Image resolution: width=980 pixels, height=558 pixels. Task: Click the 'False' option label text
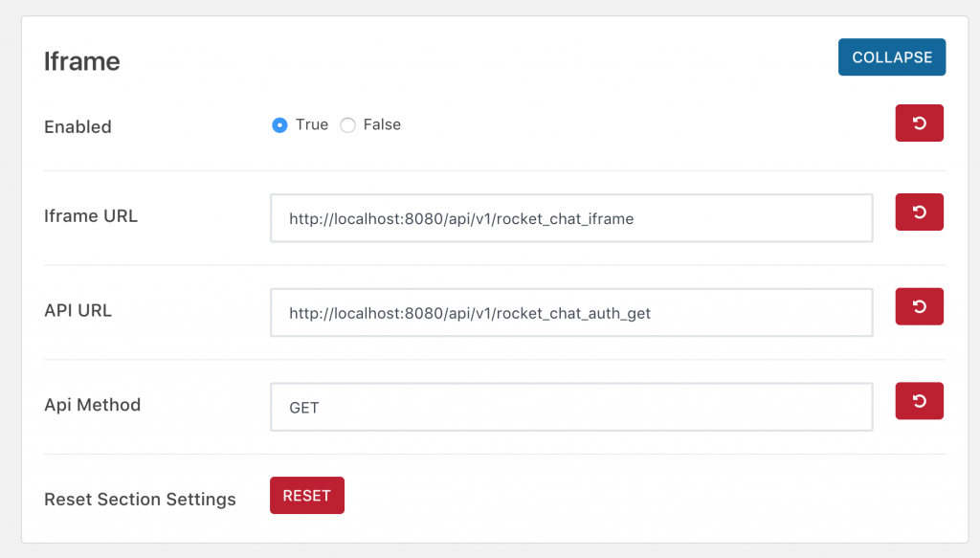[382, 124]
